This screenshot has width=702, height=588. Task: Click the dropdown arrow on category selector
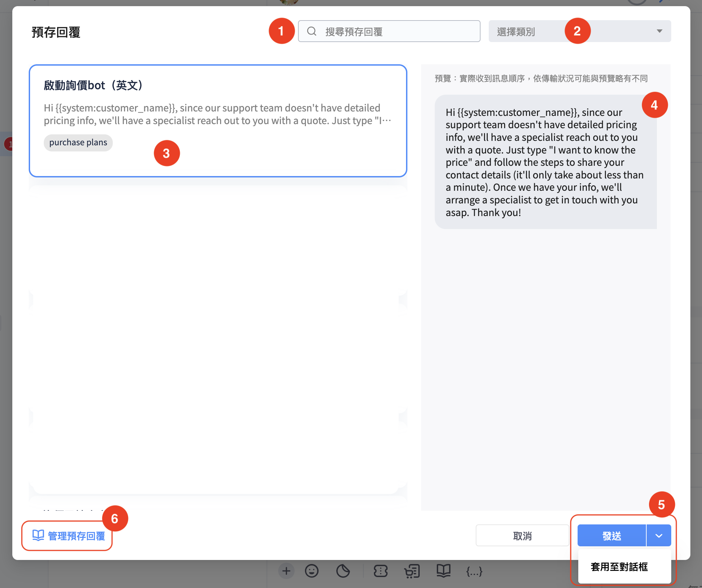(659, 31)
